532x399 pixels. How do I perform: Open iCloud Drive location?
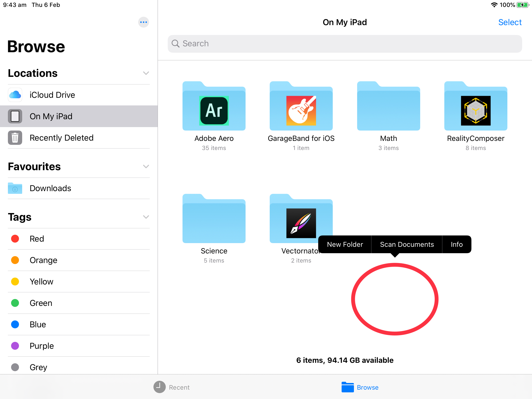pos(79,95)
